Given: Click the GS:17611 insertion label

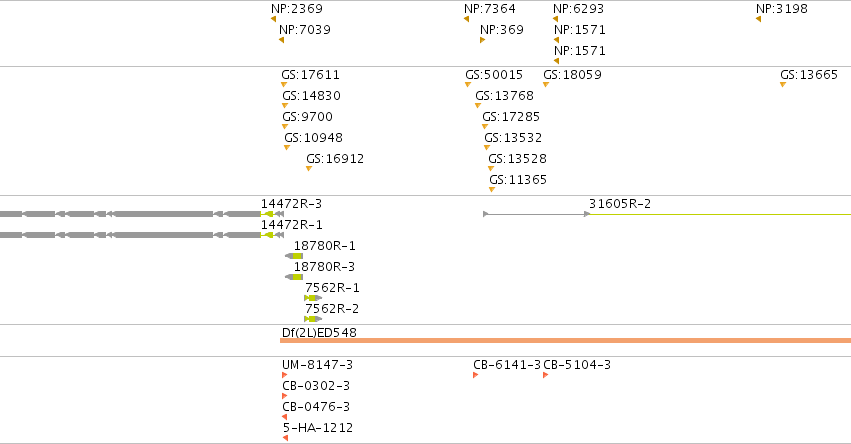Looking at the screenshot, I should point(310,75).
